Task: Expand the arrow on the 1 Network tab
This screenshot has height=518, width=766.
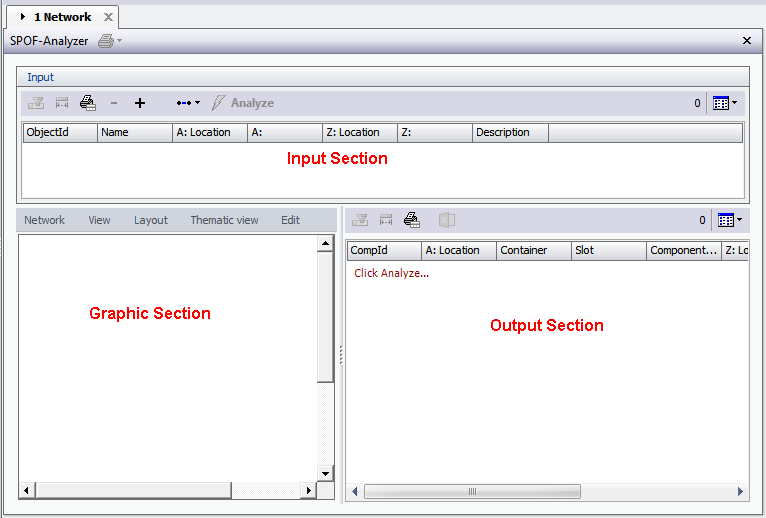Action: 22,17
